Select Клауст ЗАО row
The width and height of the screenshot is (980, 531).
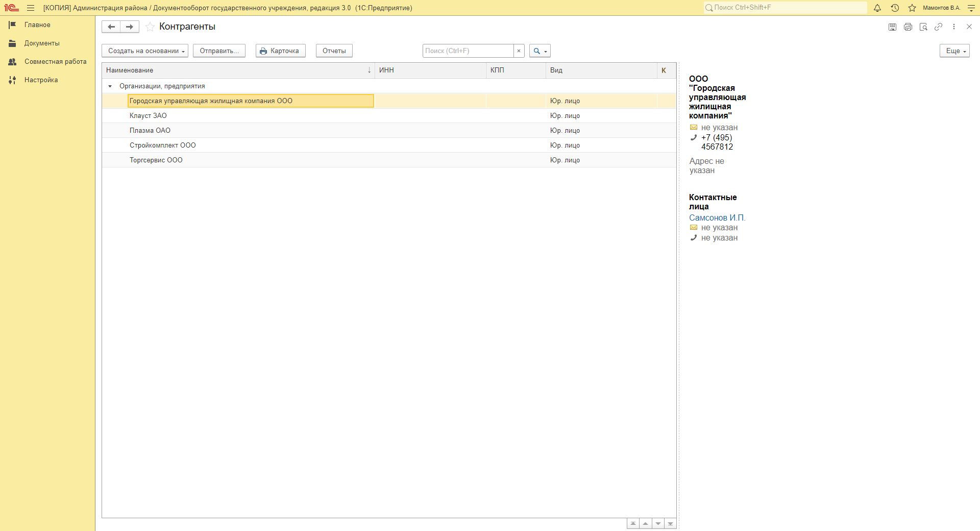click(x=389, y=116)
